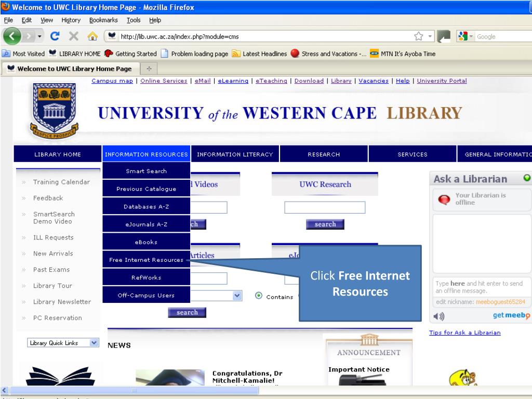Reload the page with the refresh icon
Image resolution: width=532 pixels, height=399 pixels.
pyautogui.click(x=55, y=36)
